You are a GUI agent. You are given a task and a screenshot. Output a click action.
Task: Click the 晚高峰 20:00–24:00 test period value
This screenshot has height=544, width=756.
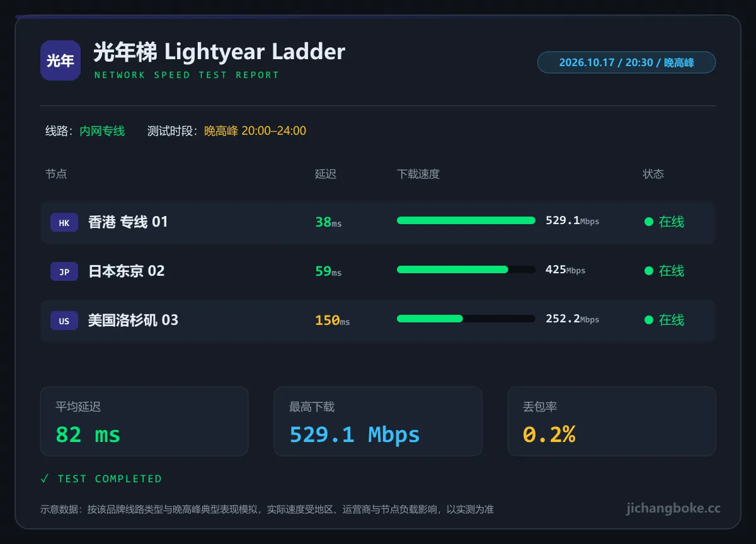click(x=255, y=131)
